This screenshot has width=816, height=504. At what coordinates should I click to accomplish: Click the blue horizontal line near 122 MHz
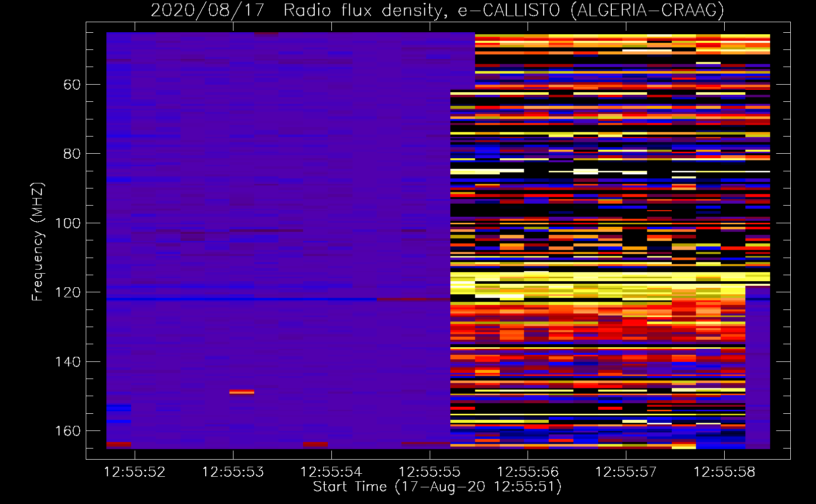point(242,299)
